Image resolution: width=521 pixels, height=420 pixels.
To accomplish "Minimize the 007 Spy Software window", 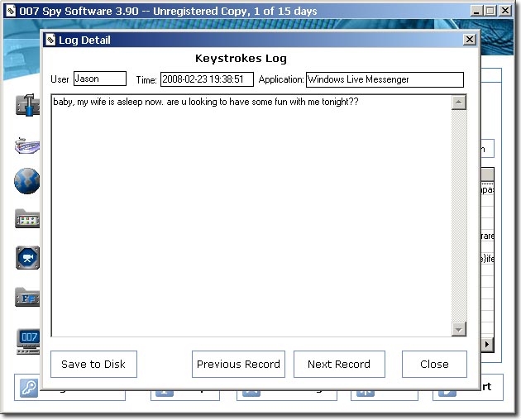I will (476, 11).
